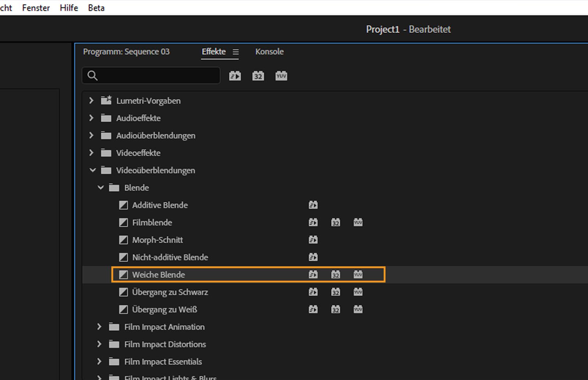Select the Filmblende transition icon

pos(123,223)
